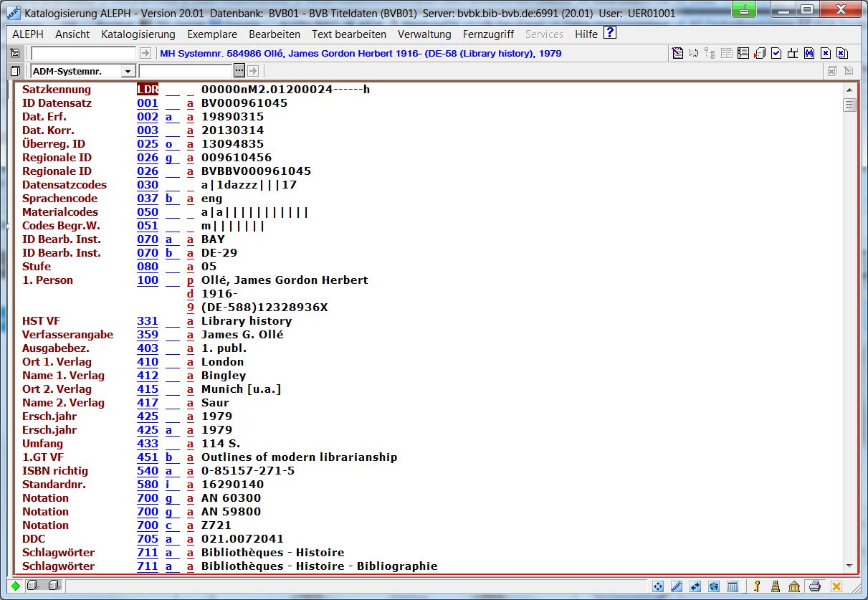This screenshot has height=600, width=868.
Task: Click the printer icon in status bar
Action: tap(815, 586)
